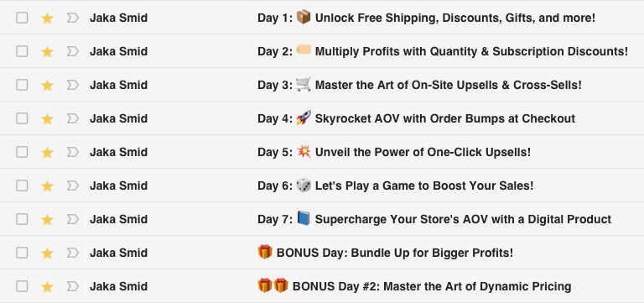
Task: Unstar the BONUS Day #2 Dynamic Pricing email
Action: (x=48, y=286)
